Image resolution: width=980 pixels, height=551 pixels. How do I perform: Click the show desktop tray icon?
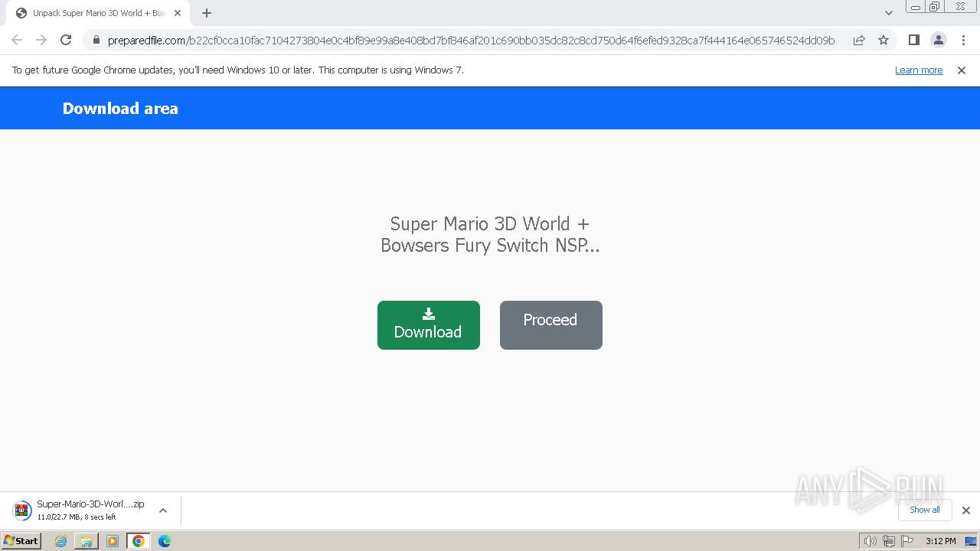pos(971,541)
